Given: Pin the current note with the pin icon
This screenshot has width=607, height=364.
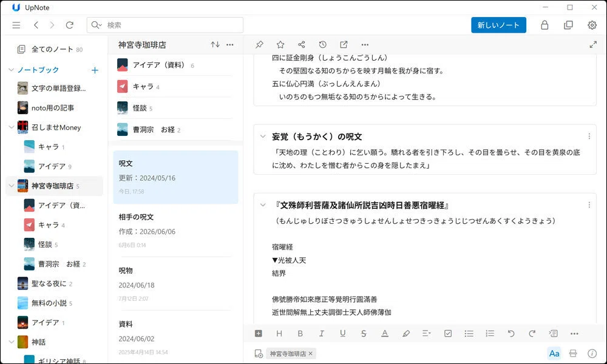Looking at the screenshot, I should (x=259, y=44).
